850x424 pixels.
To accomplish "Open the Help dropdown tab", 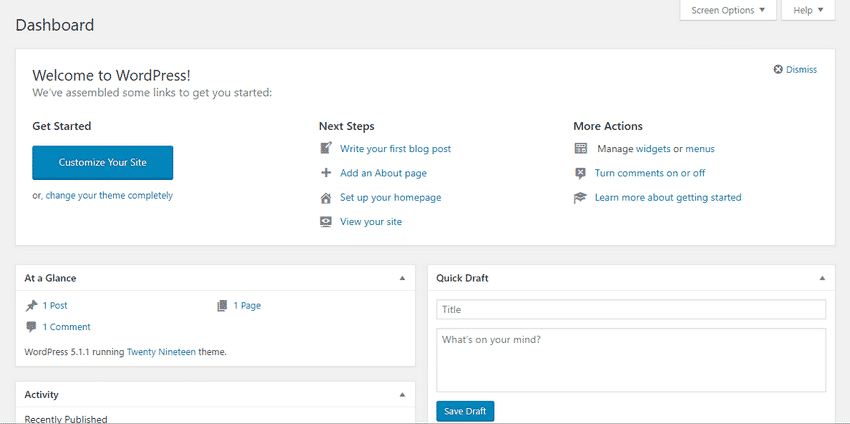I will point(808,10).
